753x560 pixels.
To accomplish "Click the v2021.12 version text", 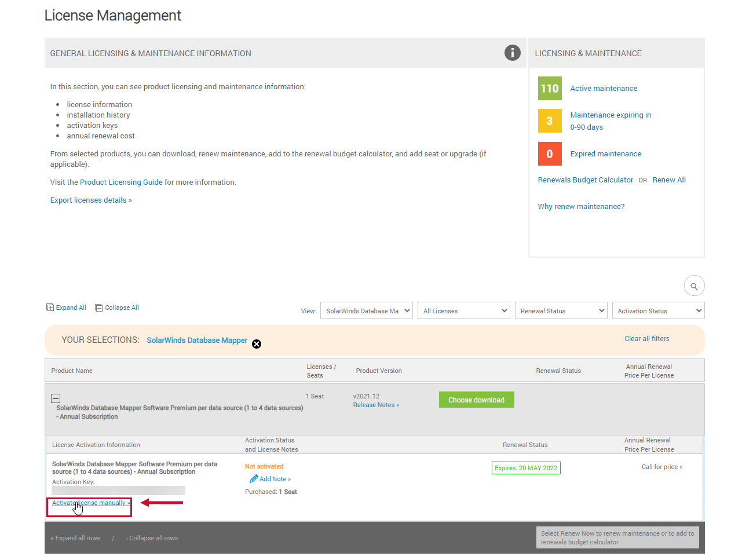I will pos(366,396).
